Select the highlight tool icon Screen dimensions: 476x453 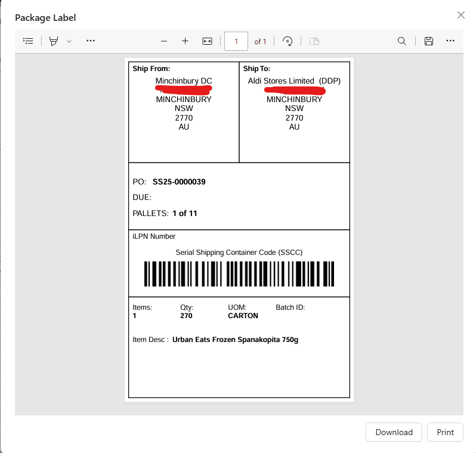click(x=54, y=41)
